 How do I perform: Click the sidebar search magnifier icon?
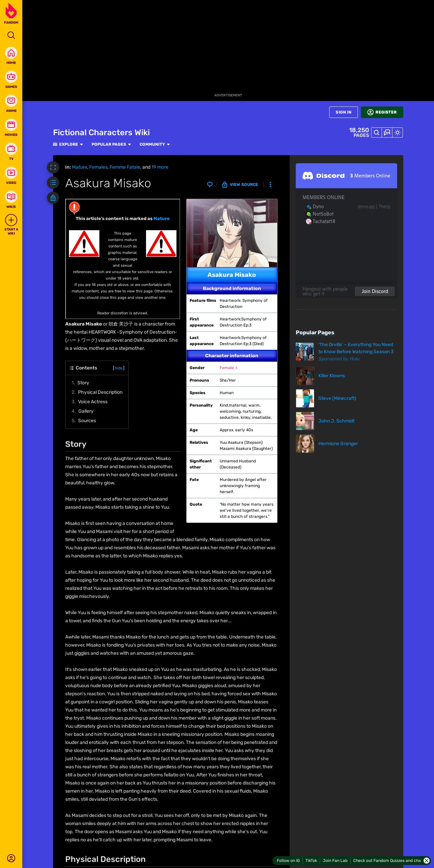(x=11, y=35)
